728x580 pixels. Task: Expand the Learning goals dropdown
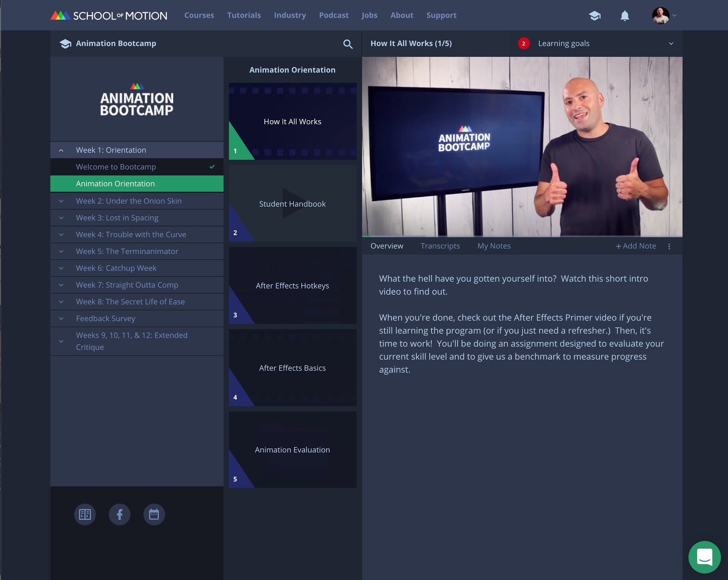pyautogui.click(x=671, y=44)
